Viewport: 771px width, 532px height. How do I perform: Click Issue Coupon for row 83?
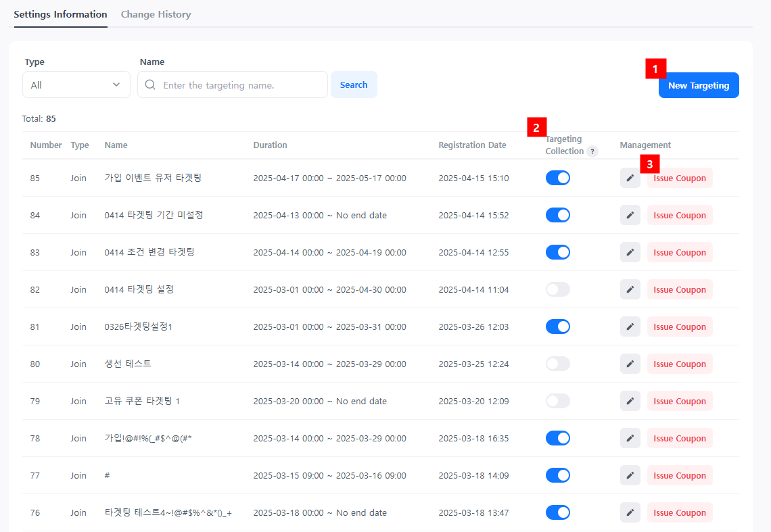pos(679,252)
